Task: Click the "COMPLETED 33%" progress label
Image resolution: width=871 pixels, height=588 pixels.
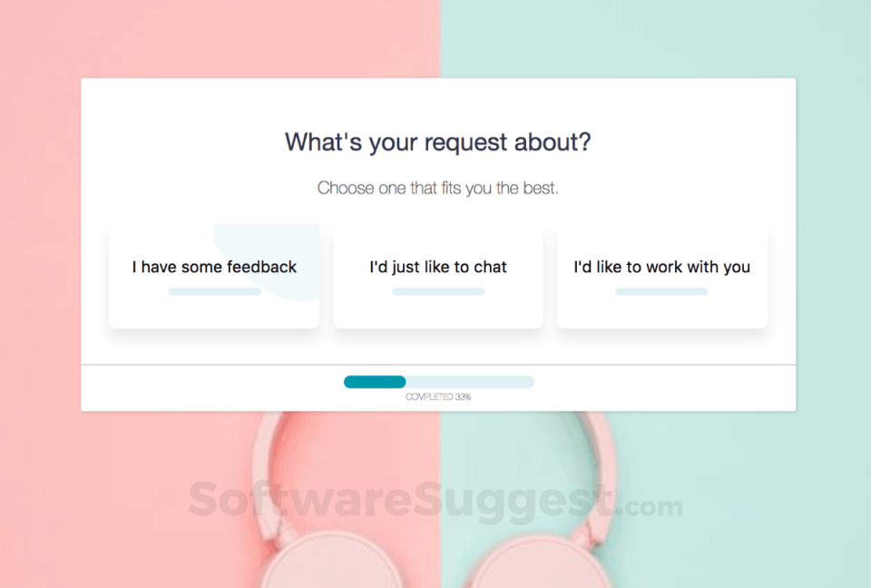Action: point(438,397)
